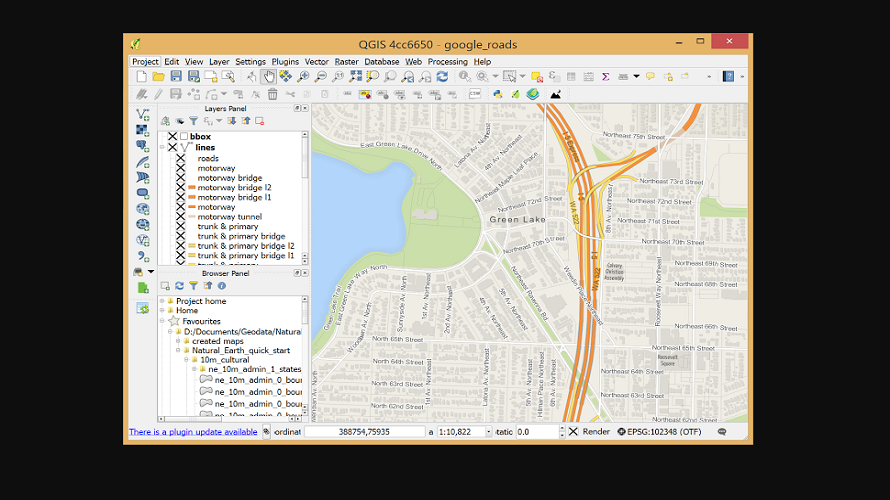Click Remove Layer icon in Layers Panel

pyautogui.click(x=259, y=121)
